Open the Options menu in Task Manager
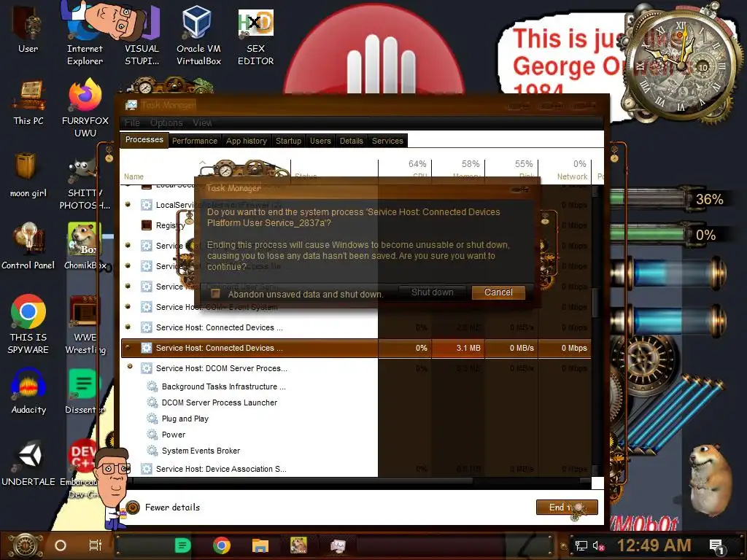This screenshot has width=747, height=560. coord(166,122)
